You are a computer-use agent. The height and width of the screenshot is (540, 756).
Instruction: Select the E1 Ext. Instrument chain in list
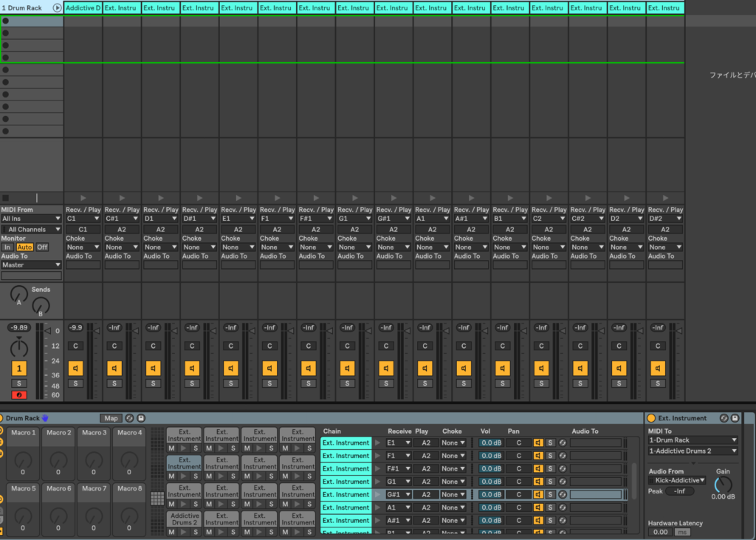point(346,443)
